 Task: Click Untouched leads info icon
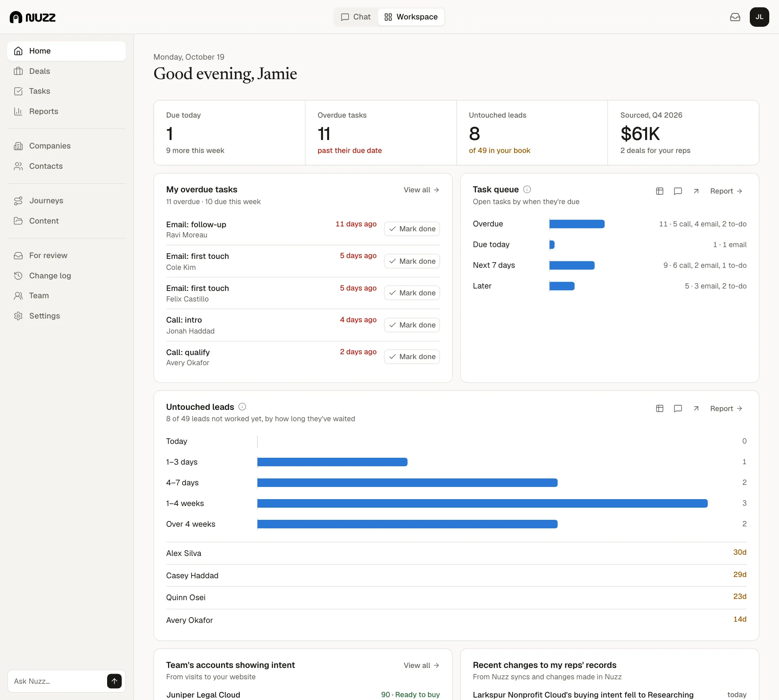(242, 407)
